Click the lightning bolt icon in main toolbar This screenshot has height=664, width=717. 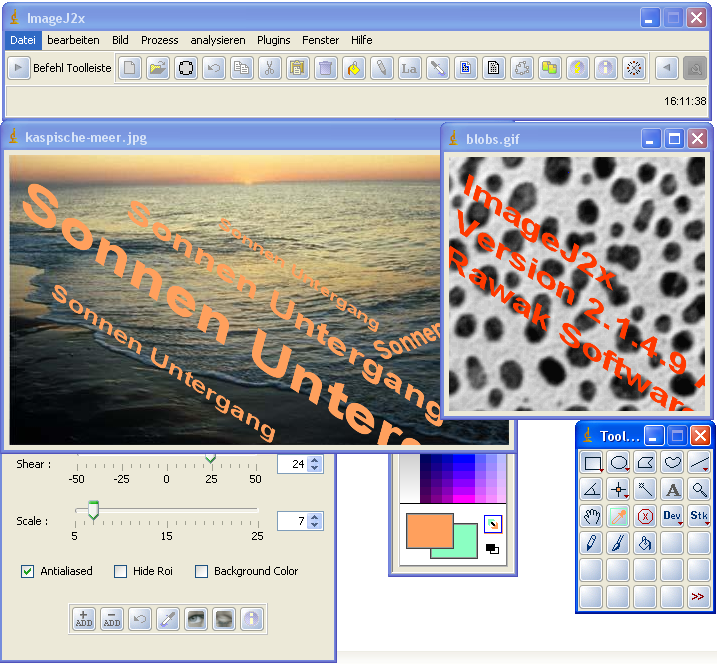(x=578, y=69)
